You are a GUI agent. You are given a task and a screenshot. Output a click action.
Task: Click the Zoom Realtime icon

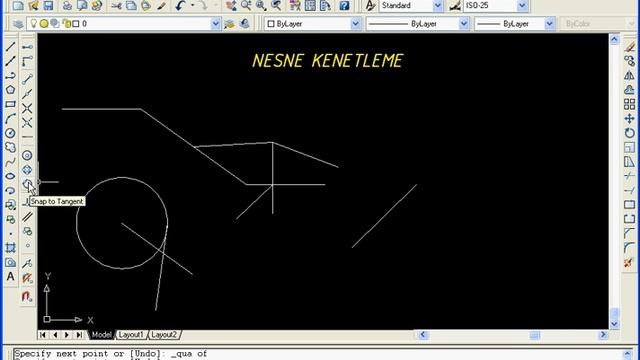click(246, 5)
